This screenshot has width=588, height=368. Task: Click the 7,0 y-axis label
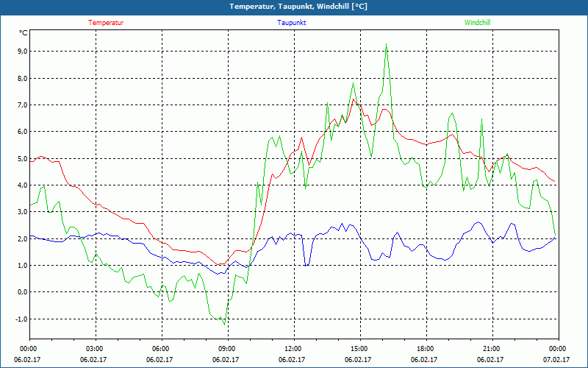click(23, 105)
